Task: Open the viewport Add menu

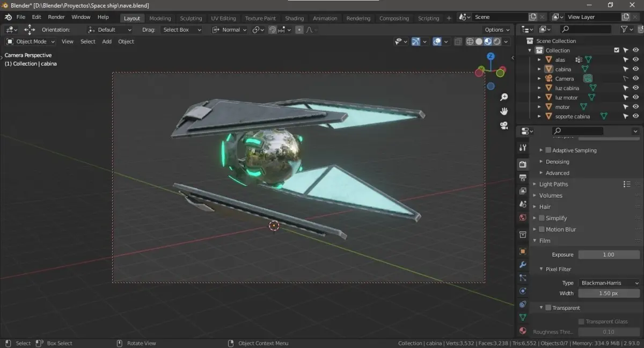Action: [x=107, y=41]
